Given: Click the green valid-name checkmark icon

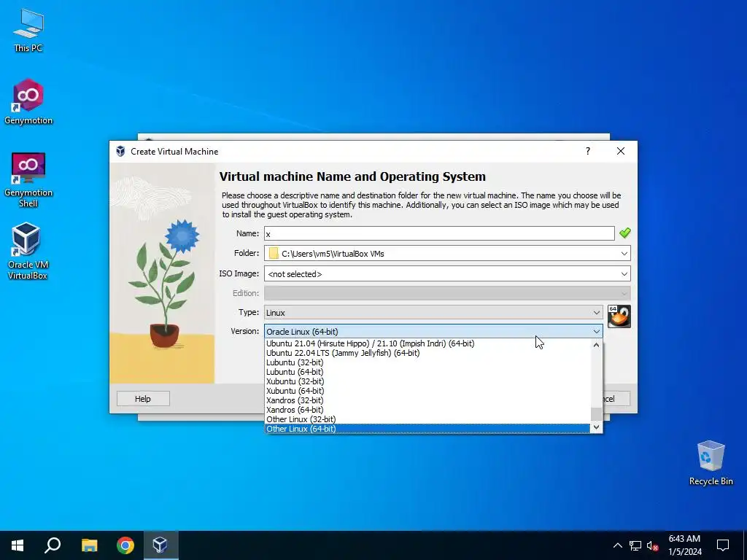Looking at the screenshot, I should [x=625, y=233].
